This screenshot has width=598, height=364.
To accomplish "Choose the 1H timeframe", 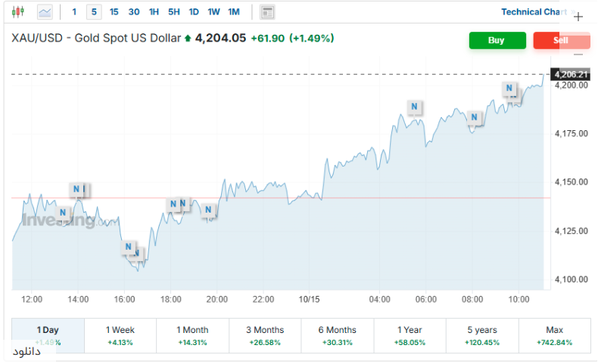I will [x=154, y=12].
